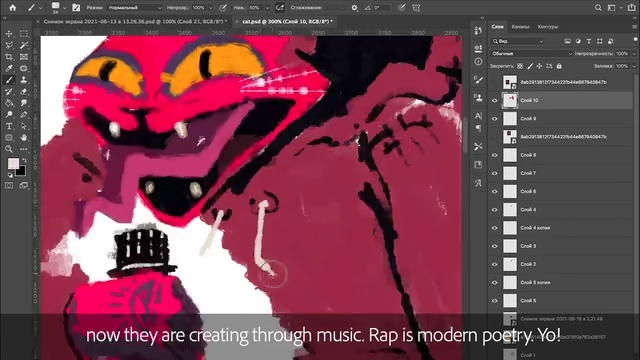Screen dimensions: 640x360
Task: Pick the foreground color swatch
Action: click(x=13, y=164)
